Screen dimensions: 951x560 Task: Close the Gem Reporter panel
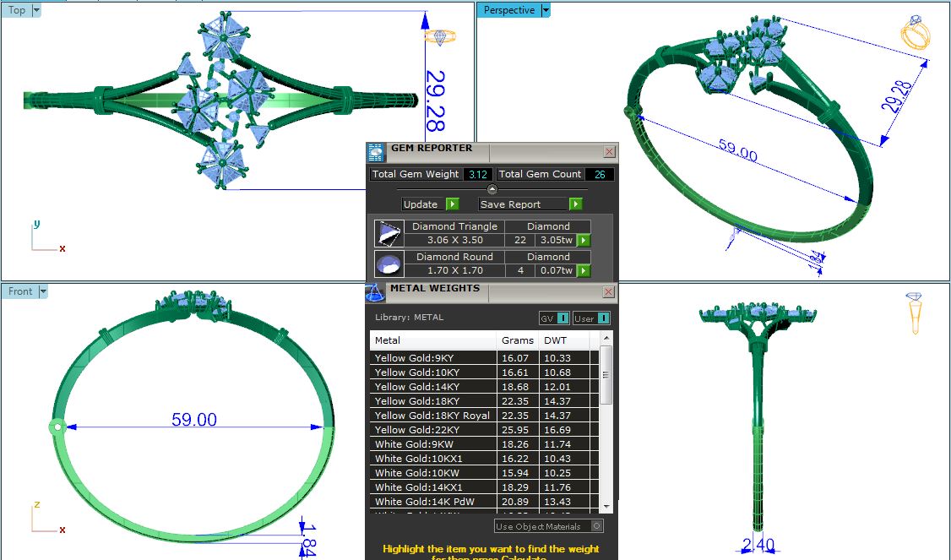pyautogui.click(x=609, y=152)
